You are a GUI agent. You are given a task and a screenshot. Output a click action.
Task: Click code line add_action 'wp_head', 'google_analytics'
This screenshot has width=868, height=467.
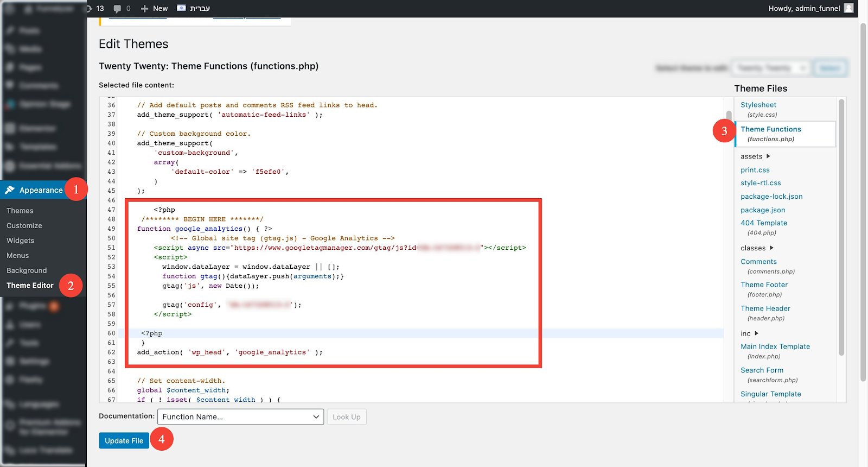point(229,352)
